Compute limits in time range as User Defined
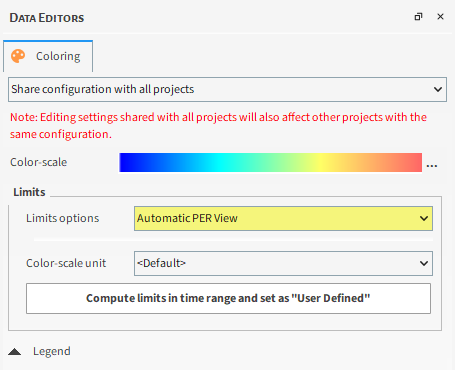The height and width of the screenshot is (370, 455). click(x=228, y=298)
